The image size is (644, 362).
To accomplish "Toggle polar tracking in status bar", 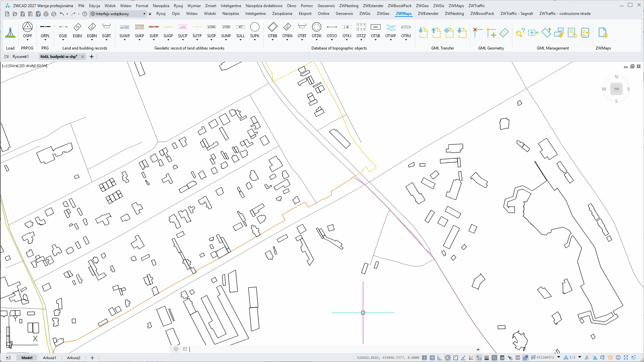I will pyautogui.click(x=448, y=358).
